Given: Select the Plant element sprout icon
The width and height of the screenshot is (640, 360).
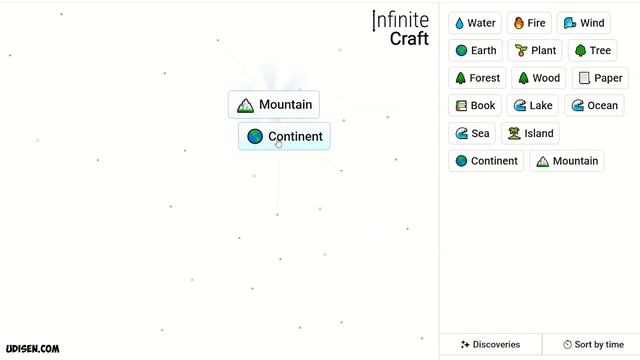Looking at the screenshot, I should (x=520, y=51).
